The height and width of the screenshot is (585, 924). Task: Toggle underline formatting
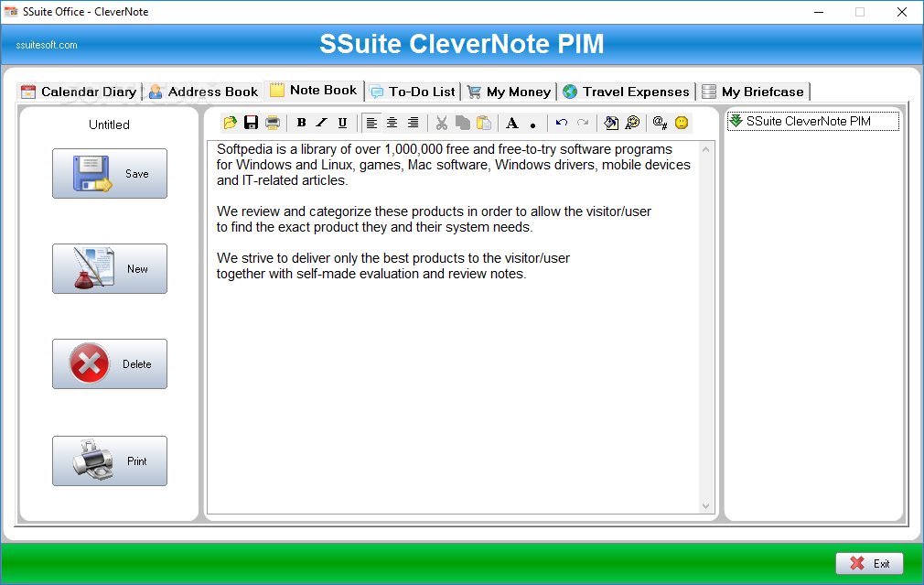(342, 123)
